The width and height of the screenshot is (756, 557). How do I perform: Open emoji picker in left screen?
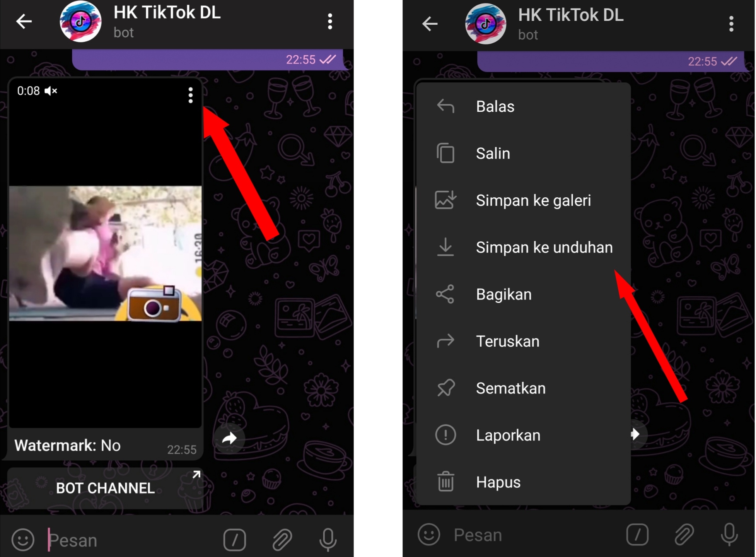click(23, 539)
